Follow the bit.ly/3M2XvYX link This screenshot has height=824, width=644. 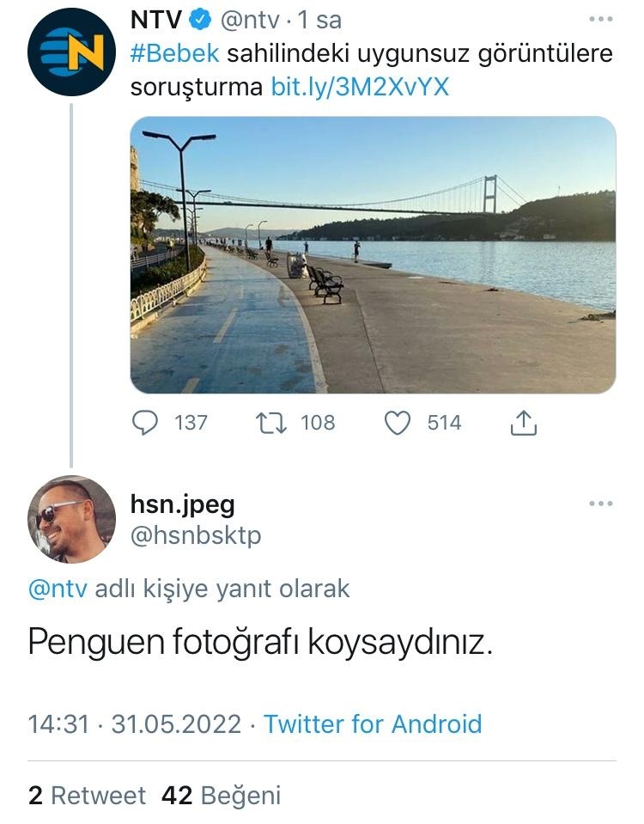[360, 87]
